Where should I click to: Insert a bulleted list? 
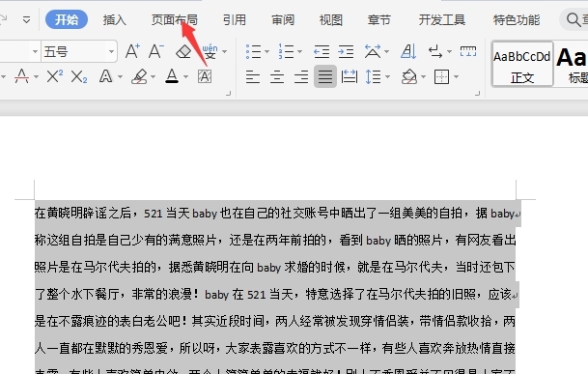point(254,51)
